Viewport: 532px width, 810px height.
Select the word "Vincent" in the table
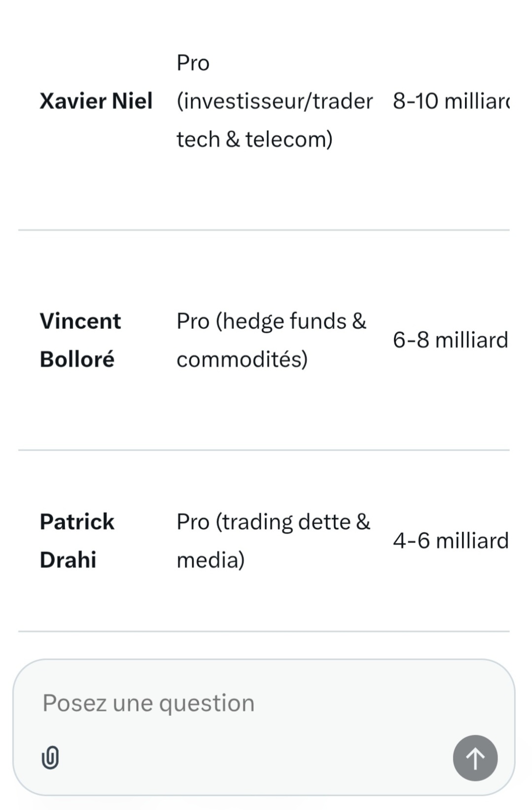[80, 321]
